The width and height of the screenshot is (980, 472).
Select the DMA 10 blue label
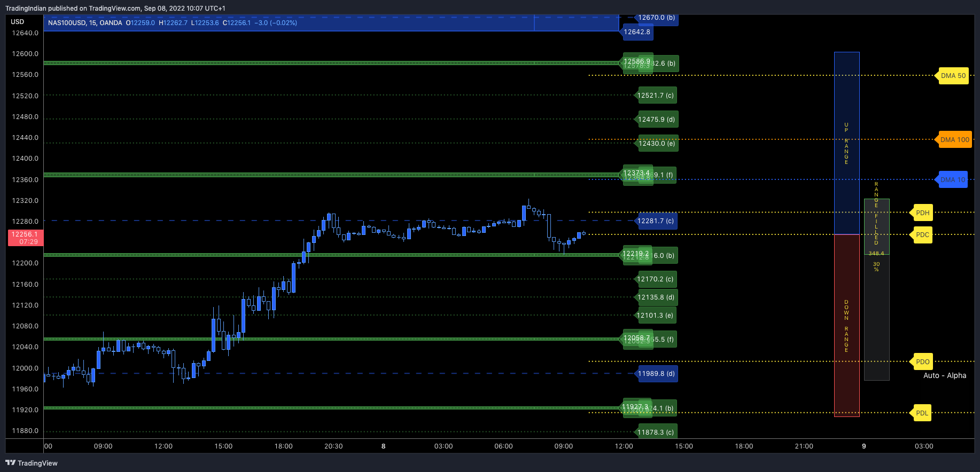point(952,180)
